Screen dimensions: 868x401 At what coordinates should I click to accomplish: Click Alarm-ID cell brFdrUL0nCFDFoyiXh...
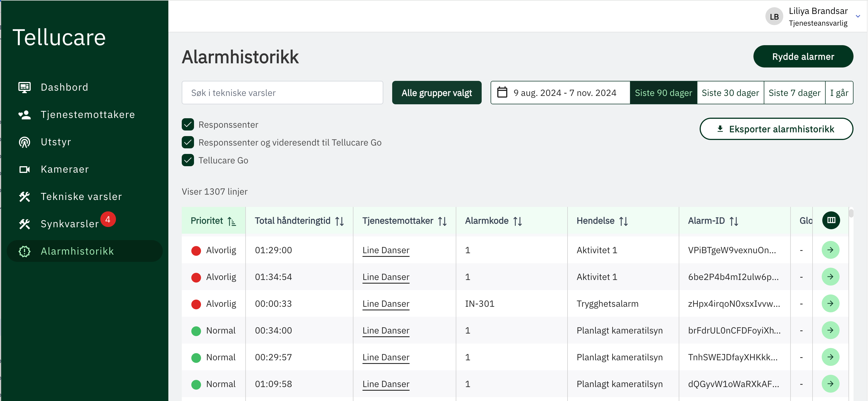click(734, 330)
